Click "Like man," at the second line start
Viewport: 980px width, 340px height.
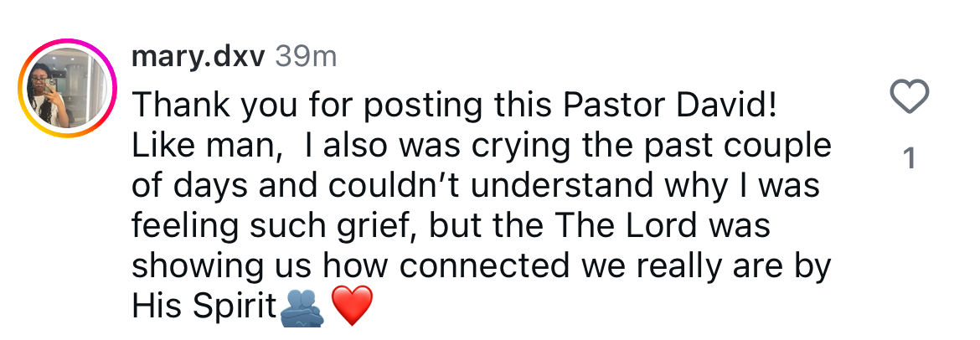(209, 146)
